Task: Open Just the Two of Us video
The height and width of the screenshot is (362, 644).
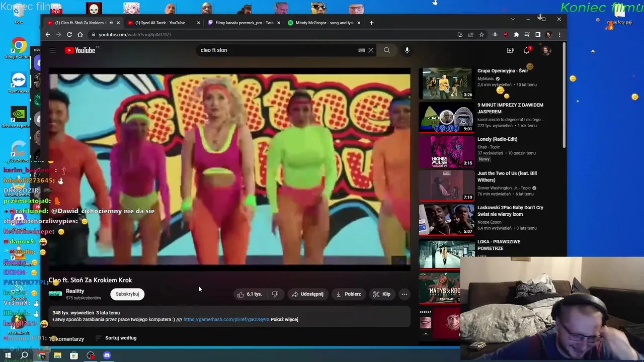Action: (507, 176)
